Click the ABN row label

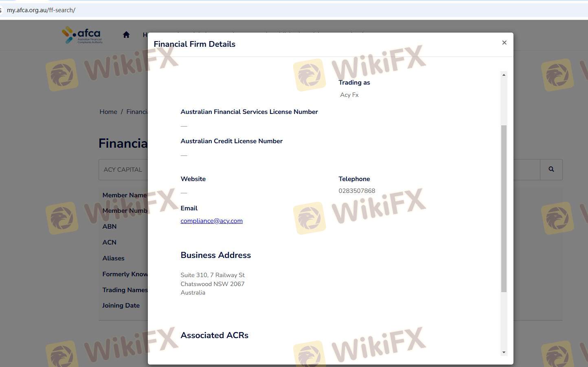110,227
